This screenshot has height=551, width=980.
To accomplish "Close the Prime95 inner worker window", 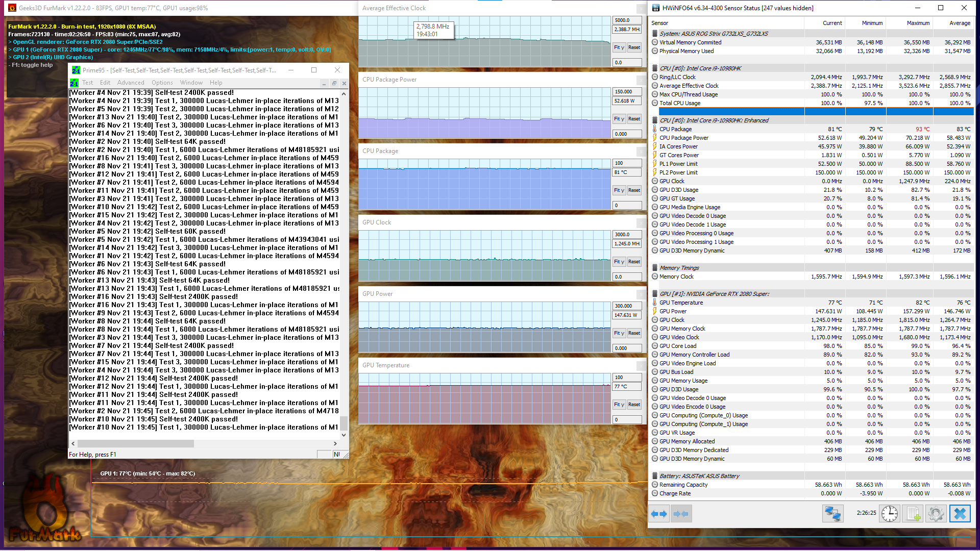I will click(x=344, y=83).
